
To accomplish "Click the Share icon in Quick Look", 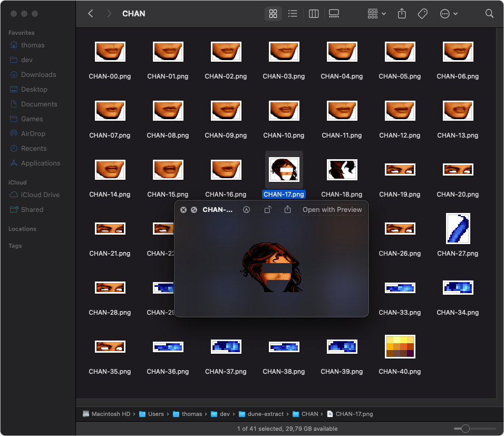I will pyautogui.click(x=287, y=210).
